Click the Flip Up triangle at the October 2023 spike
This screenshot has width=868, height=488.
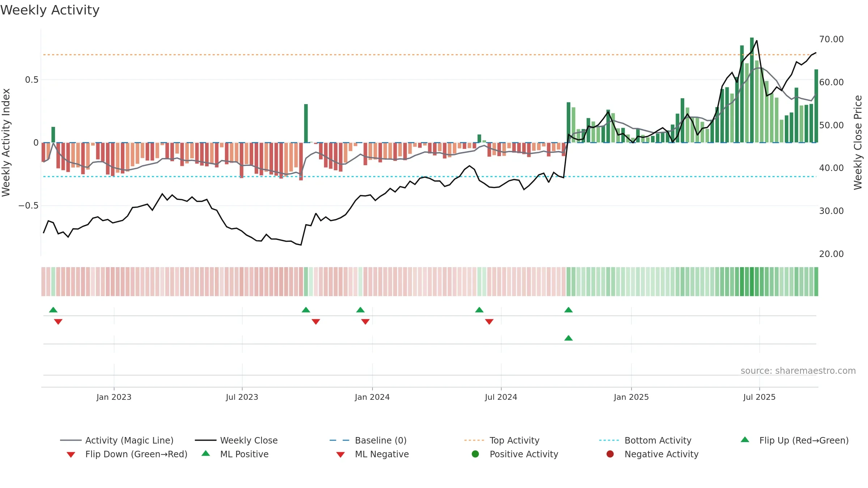point(306,310)
